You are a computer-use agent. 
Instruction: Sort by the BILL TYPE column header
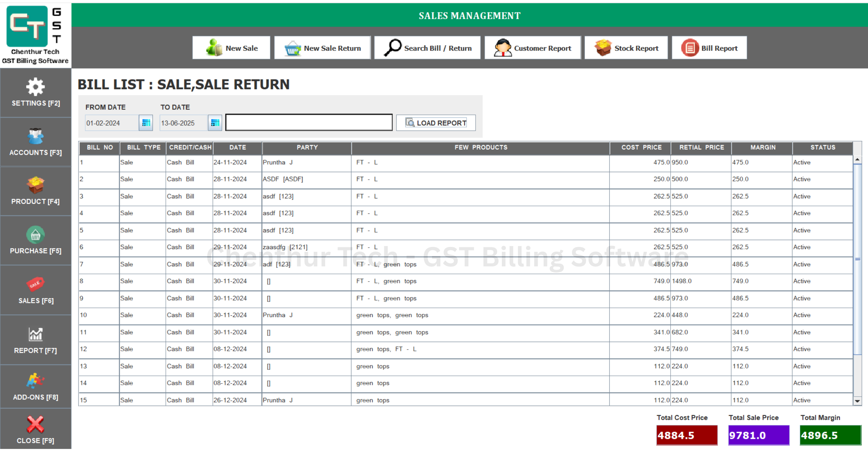pos(143,147)
